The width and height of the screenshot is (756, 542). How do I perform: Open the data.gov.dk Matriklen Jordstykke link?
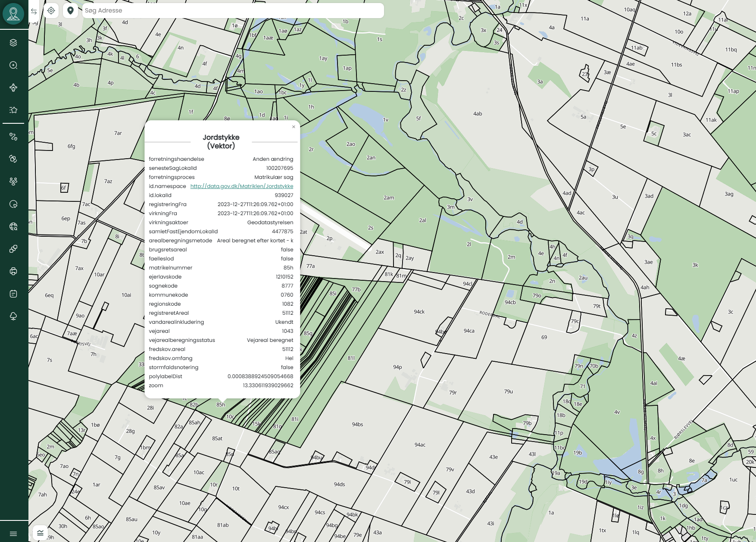coord(241,186)
